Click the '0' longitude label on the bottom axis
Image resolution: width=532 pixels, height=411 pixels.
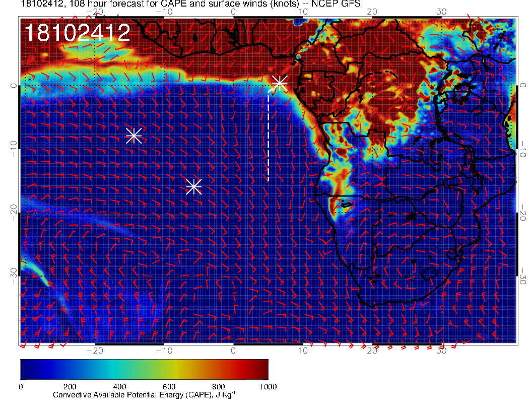point(233,351)
